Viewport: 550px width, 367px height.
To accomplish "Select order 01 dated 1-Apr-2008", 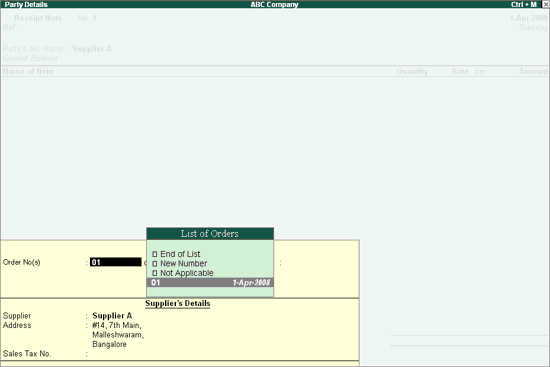I will [x=210, y=282].
